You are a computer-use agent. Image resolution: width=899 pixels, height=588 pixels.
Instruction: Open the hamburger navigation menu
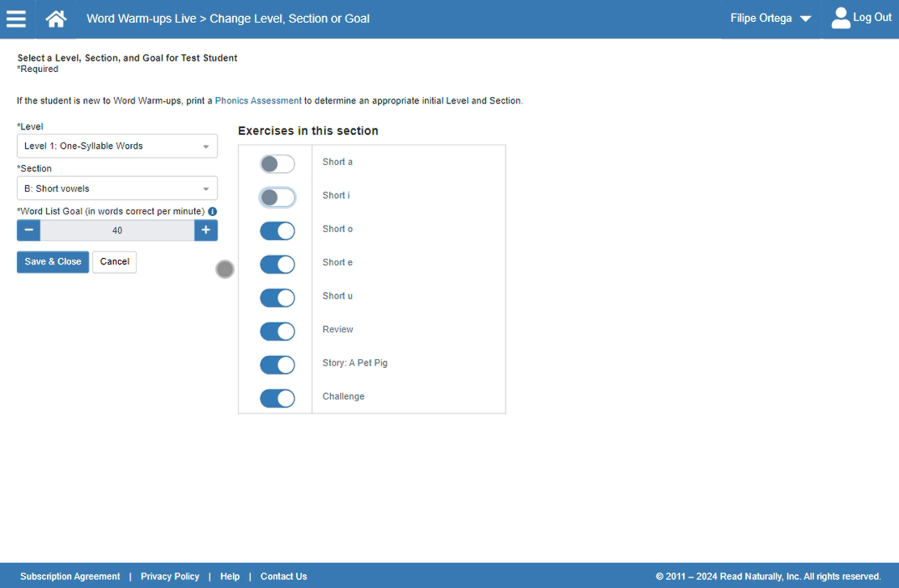16,19
